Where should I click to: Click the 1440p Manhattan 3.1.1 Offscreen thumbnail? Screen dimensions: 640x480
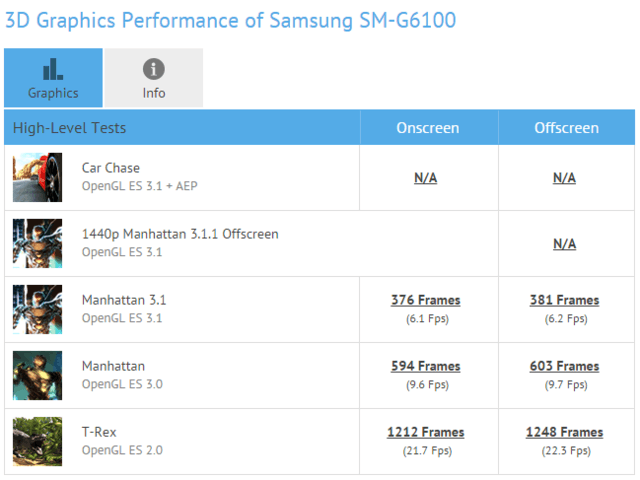tap(37, 243)
